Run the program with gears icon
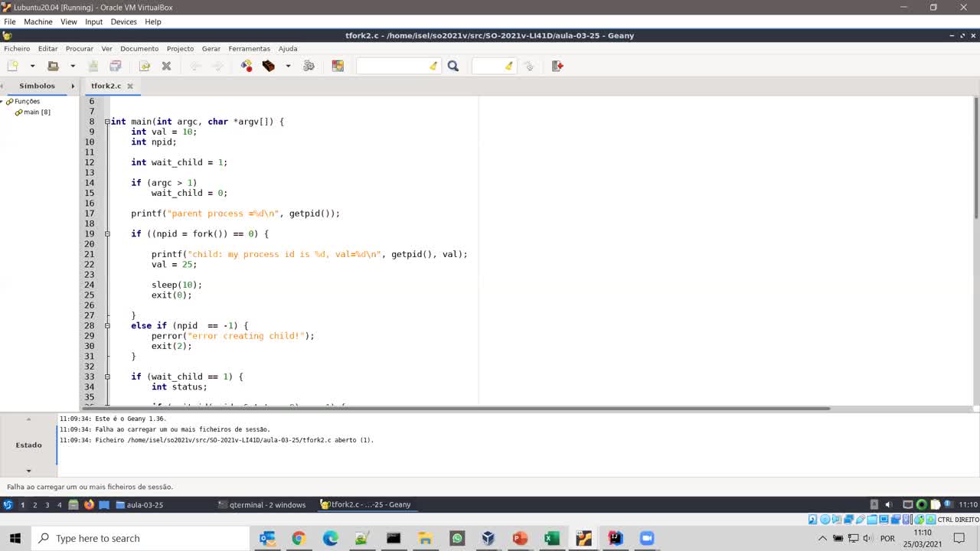This screenshot has height=551, width=980. tap(309, 66)
